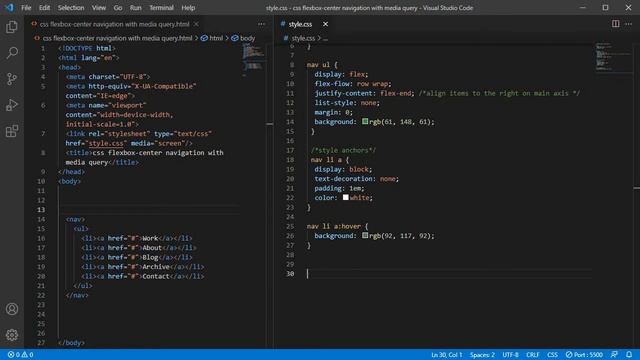This screenshot has height=360, width=640.
Task: Open the Selection menu
Action: coord(71,8)
